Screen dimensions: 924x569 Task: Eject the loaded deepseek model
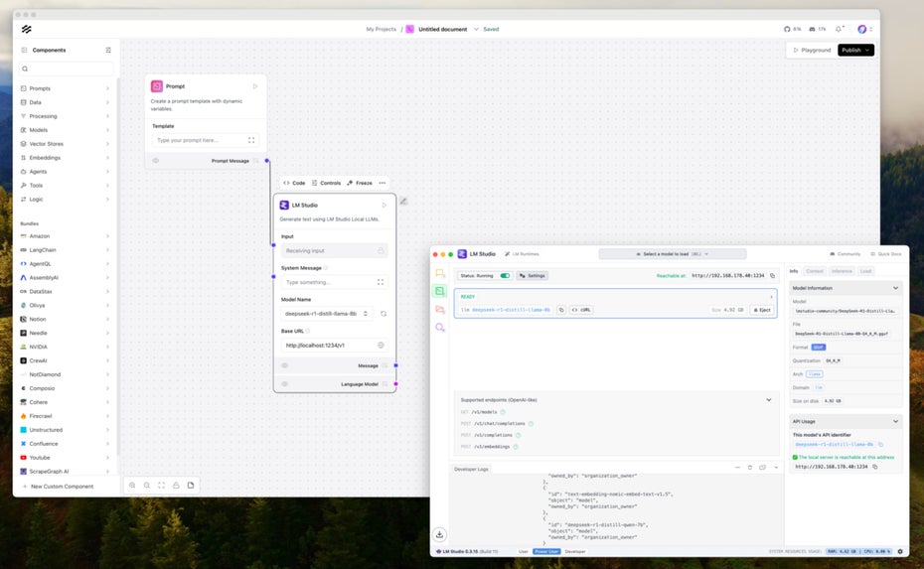762,310
